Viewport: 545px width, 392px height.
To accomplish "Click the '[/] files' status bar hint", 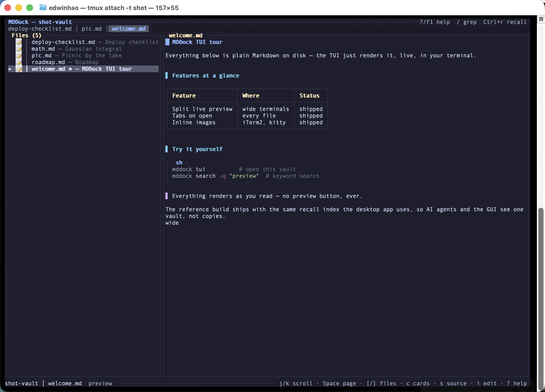I will [381, 383].
